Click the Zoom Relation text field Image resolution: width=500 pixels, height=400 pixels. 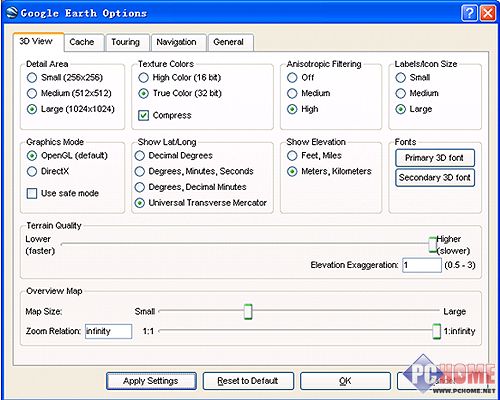pyautogui.click(x=108, y=331)
